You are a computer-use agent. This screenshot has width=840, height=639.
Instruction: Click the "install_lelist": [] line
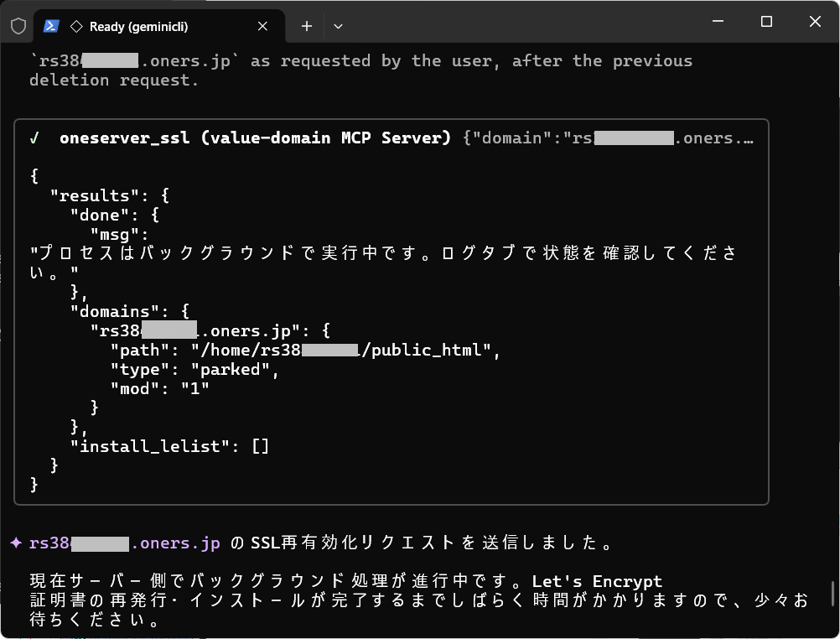(x=169, y=446)
